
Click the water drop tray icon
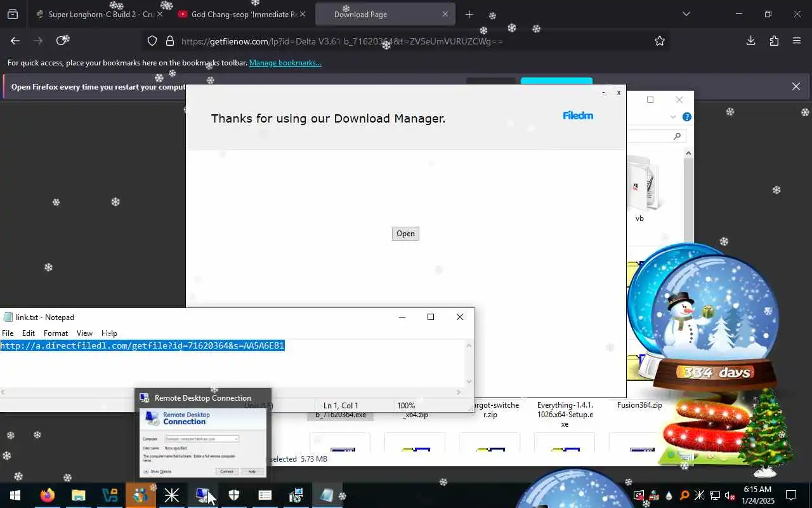point(669,495)
